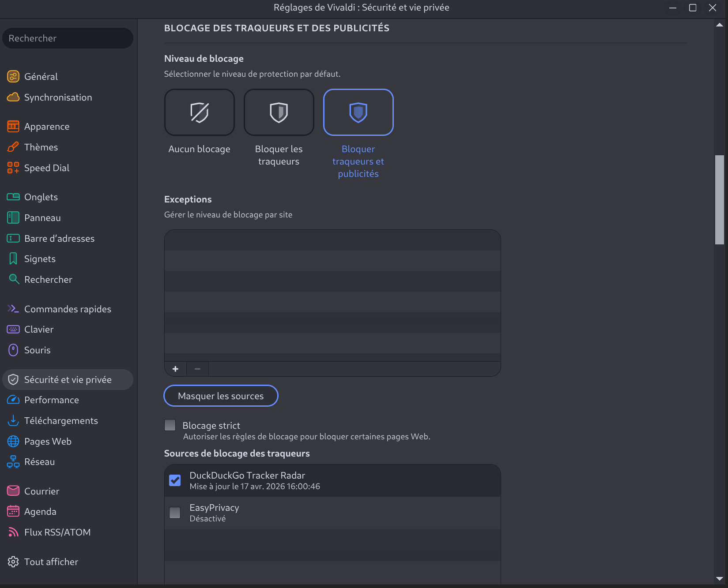Switch to the Téléchargements section
The height and width of the screenshot is (588, 728).
coord(61,421)
